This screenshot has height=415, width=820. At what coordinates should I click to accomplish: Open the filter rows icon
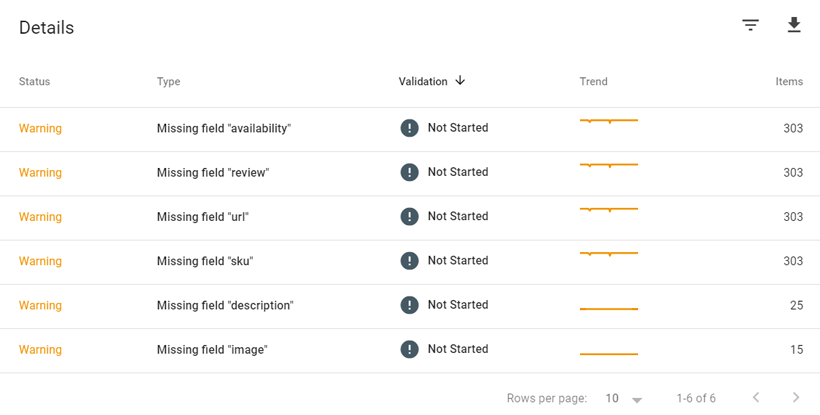(x=750, y=25)
